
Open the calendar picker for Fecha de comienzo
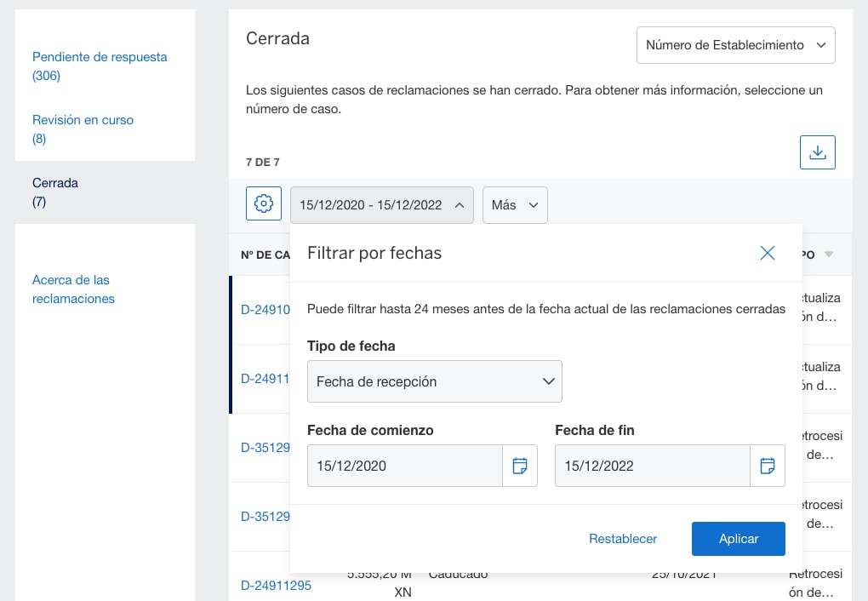pyautogui.click(x=520, y=466)
